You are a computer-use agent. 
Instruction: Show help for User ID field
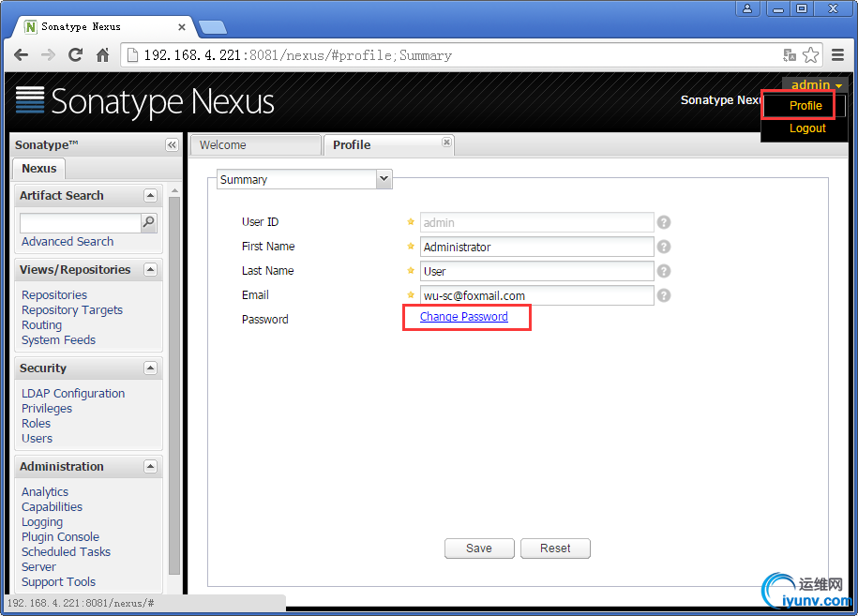coord(664,222)
